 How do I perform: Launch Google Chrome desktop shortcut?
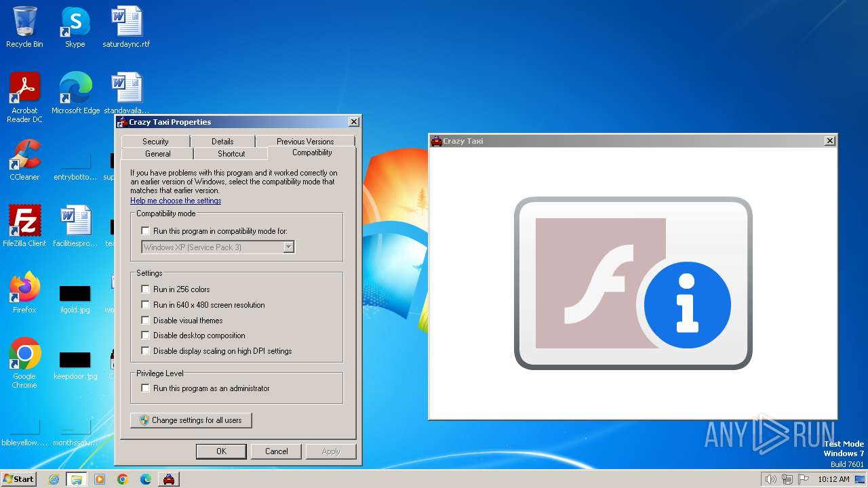click(24, 363)
